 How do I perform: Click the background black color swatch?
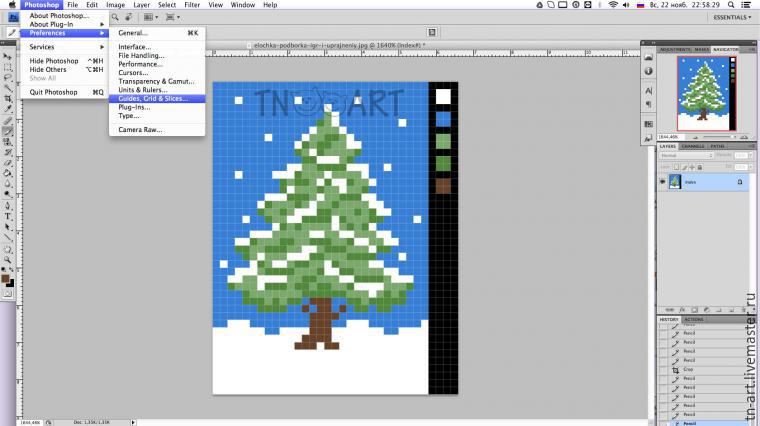click(11, 284)
